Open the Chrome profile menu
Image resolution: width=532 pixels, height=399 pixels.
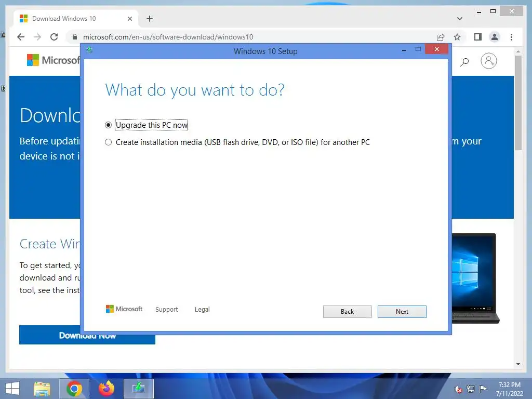point(495,37)
